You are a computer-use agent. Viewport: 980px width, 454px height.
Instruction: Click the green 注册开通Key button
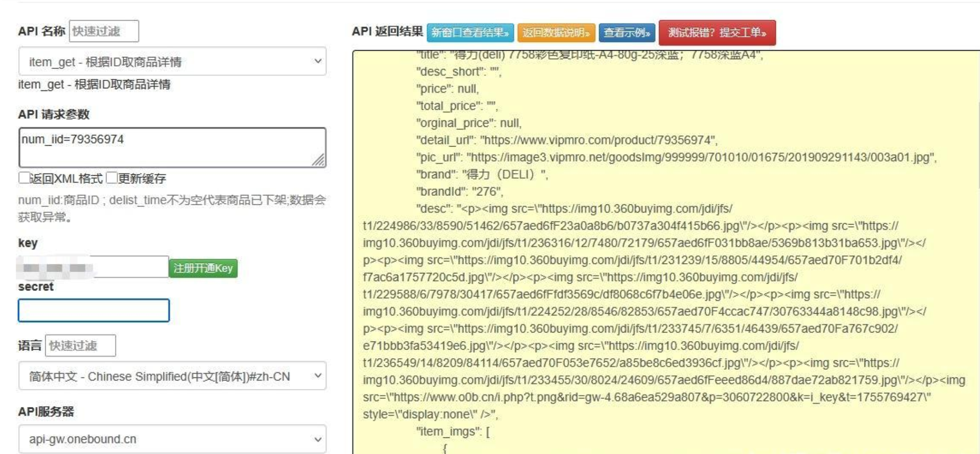point(203,268)
